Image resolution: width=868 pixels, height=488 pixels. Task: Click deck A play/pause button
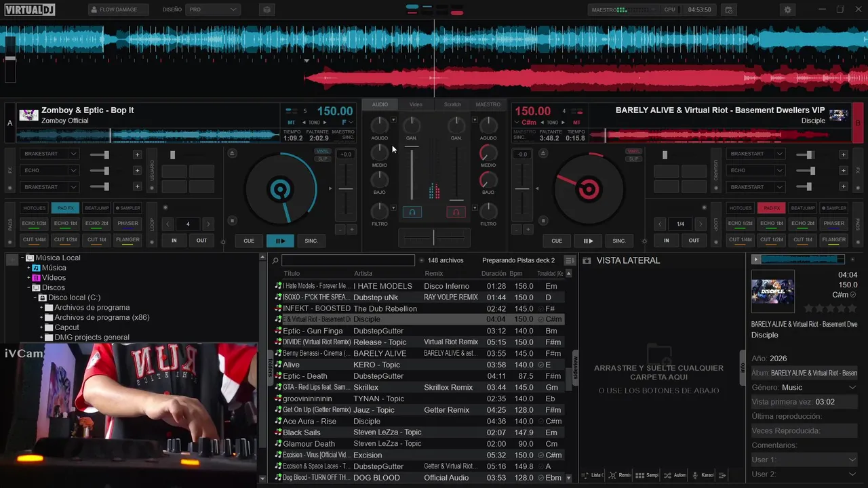click(280, 241)
